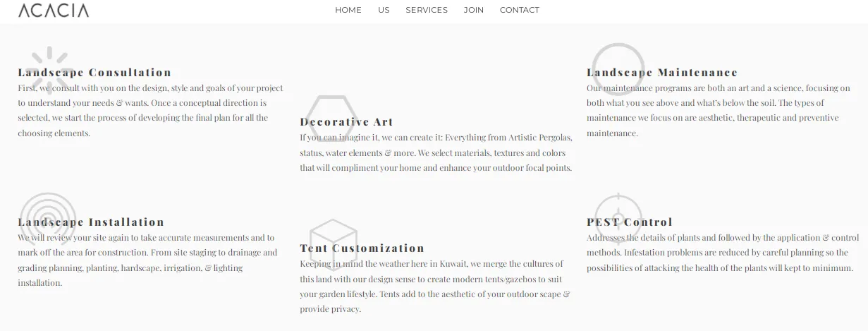Click the crosshair target icon for PEST Control

(618, 218)
